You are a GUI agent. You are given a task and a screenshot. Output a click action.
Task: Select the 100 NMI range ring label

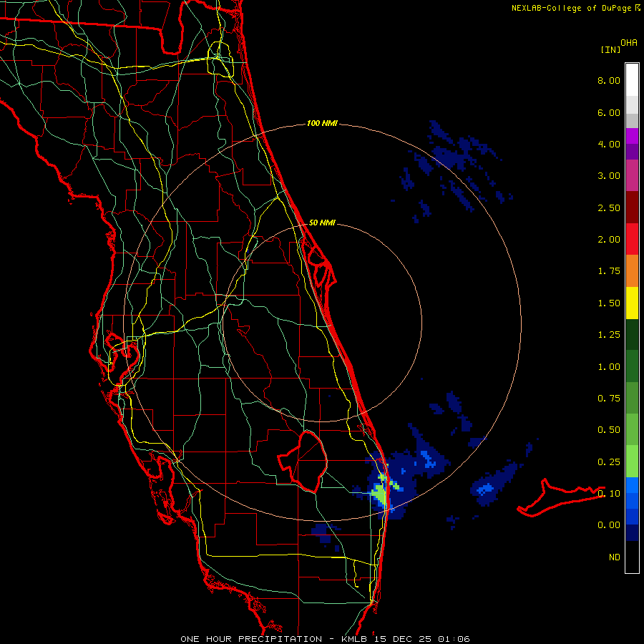click(322, 123)
